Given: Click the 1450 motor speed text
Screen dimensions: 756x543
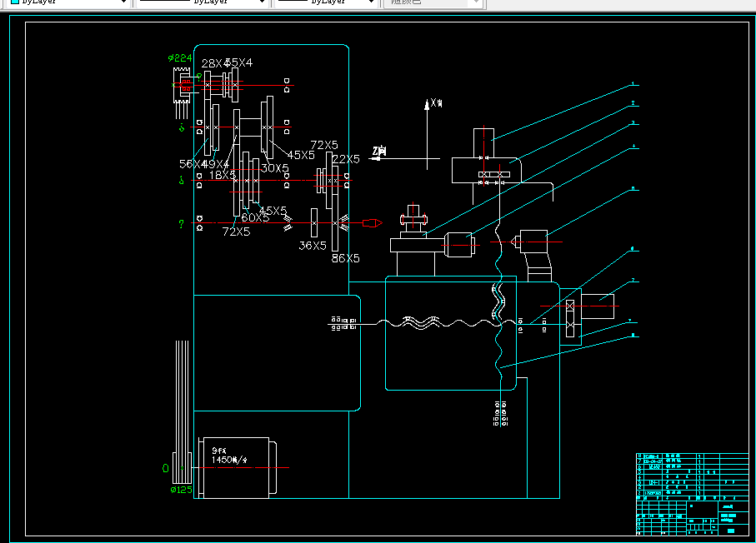Looking at the screenshot, I should point(229,460).
